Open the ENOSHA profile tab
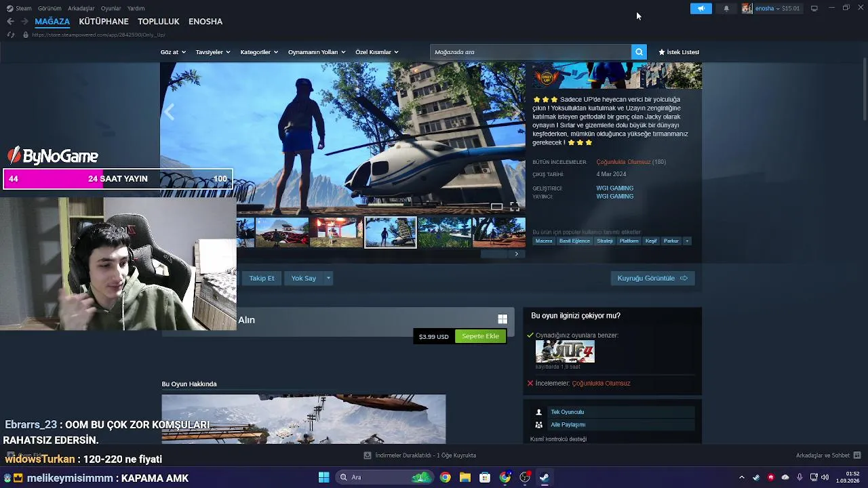The image size is (868, 488). click(x=205, y=21)
